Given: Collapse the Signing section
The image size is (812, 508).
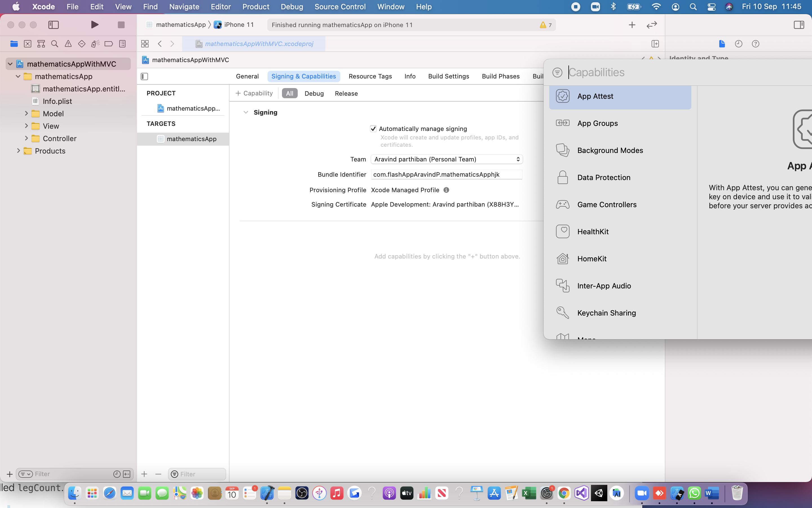Looking at the screenshot, I should click(x=246, y=112).
